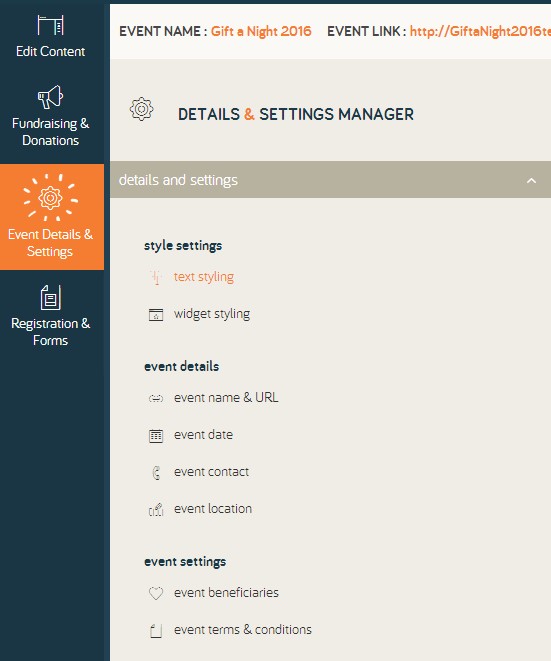
Task: Collapse the details and settings chevron
Action: pos(531,181)
